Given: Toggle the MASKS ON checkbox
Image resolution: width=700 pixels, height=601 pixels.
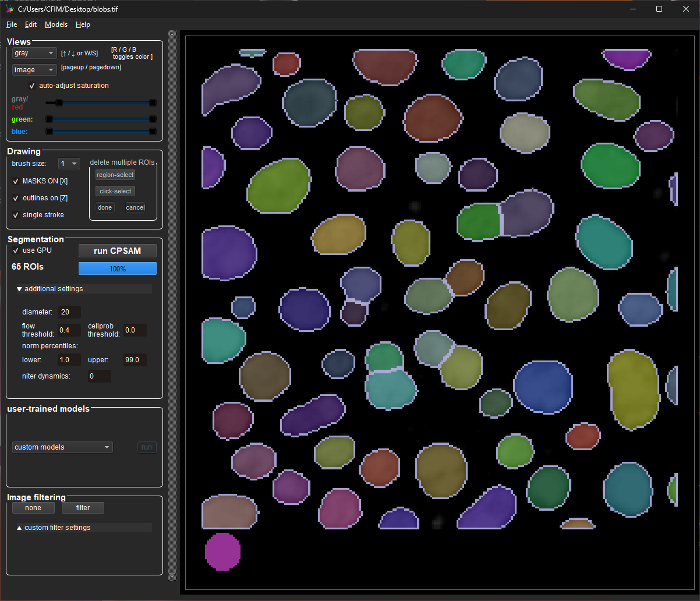Looking at the screenshot, I should 16,181.
